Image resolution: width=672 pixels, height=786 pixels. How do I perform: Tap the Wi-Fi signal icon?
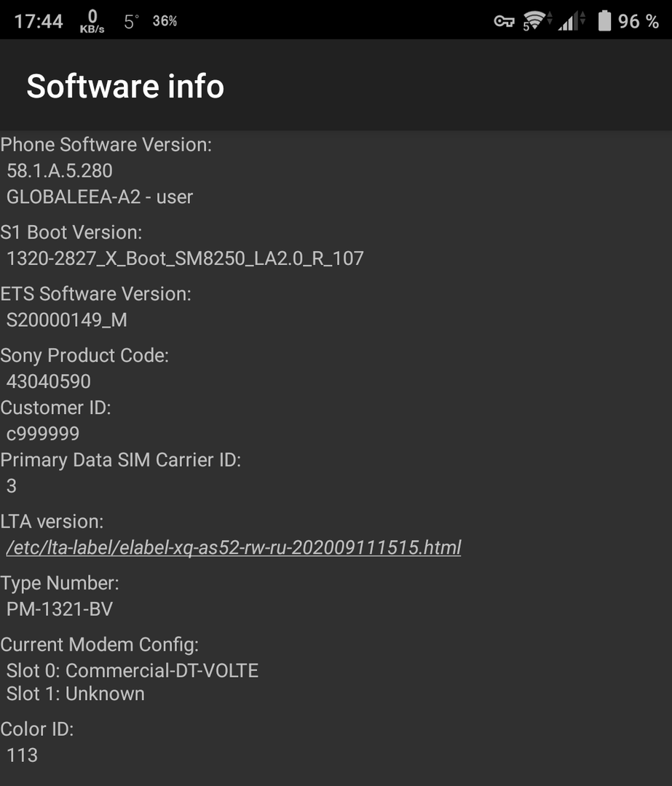[535, 21]
